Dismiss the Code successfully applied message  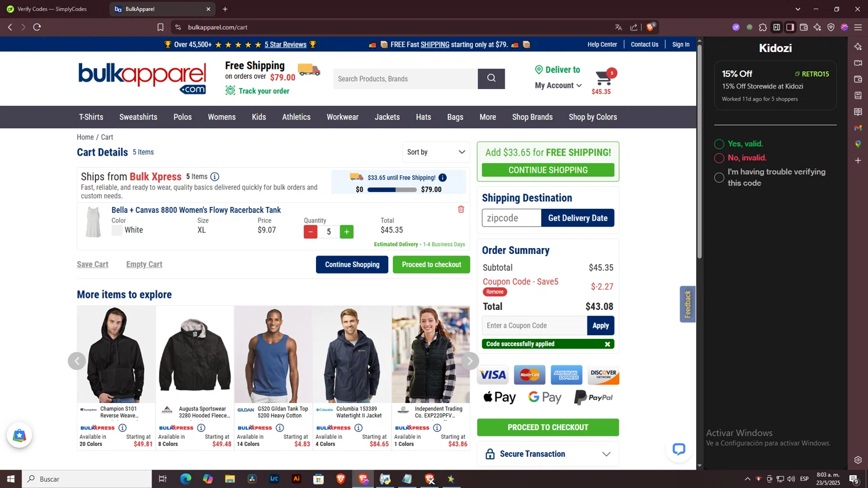click(x=608, y=344)
